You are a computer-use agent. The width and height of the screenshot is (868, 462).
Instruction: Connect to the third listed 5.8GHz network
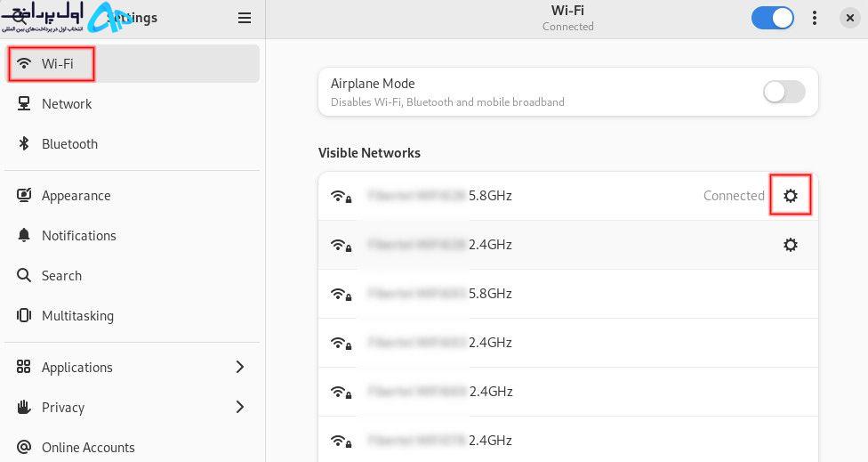[x=568, y=294]
